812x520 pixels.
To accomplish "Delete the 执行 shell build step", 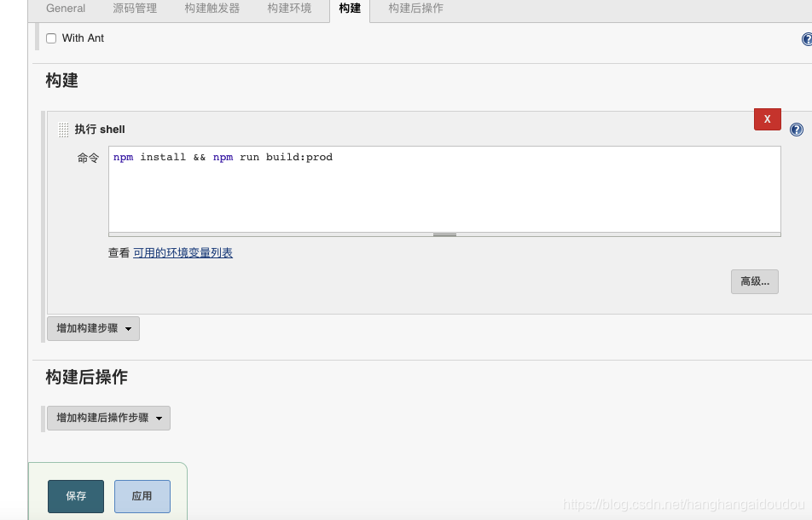I will (768, 119).
